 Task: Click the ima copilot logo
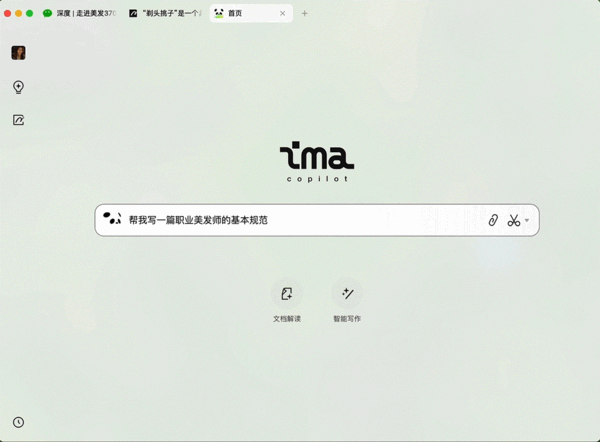pos(317,161)
